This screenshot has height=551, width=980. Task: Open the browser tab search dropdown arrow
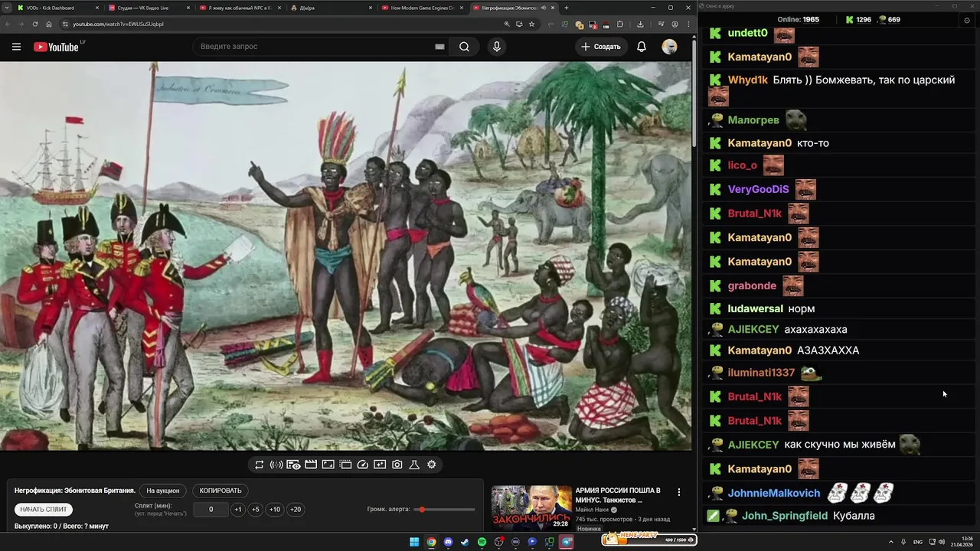pyautogui.click(x=7, y=8)
